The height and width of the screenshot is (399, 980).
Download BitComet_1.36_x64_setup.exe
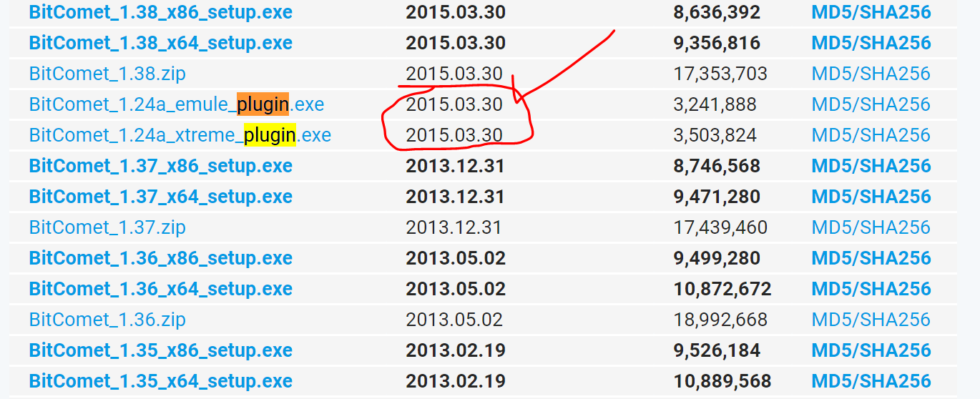tap(161, 289)
